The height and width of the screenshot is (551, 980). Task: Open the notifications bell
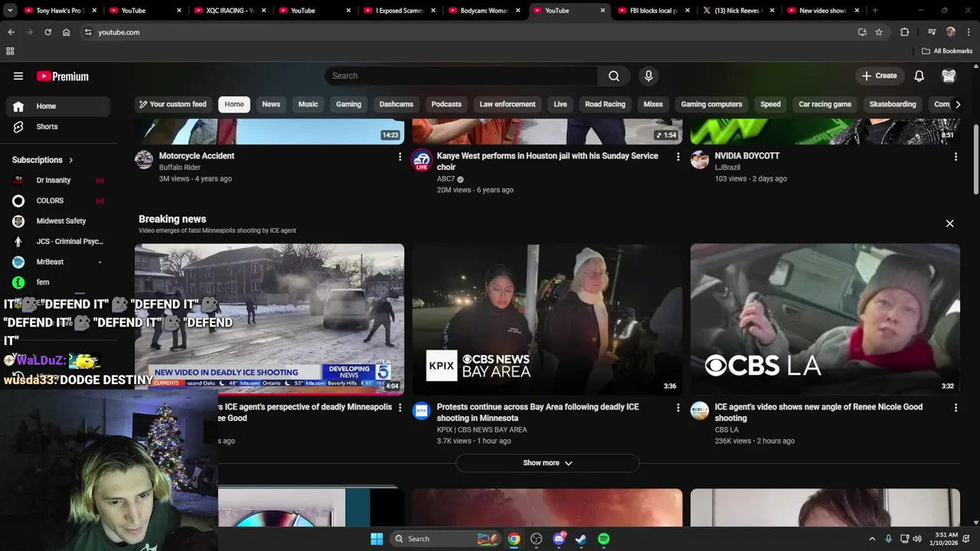tap(919, 76)
